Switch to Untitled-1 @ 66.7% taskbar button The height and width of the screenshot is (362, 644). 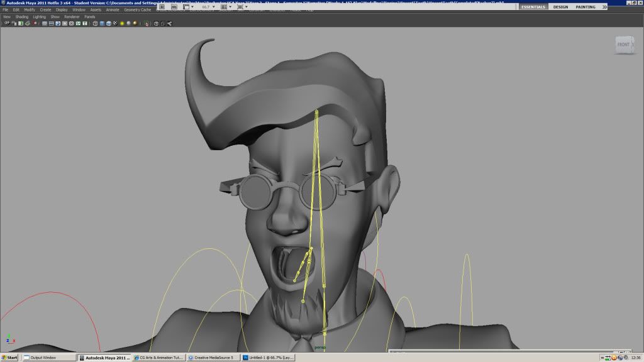click(x=268, y=358)
